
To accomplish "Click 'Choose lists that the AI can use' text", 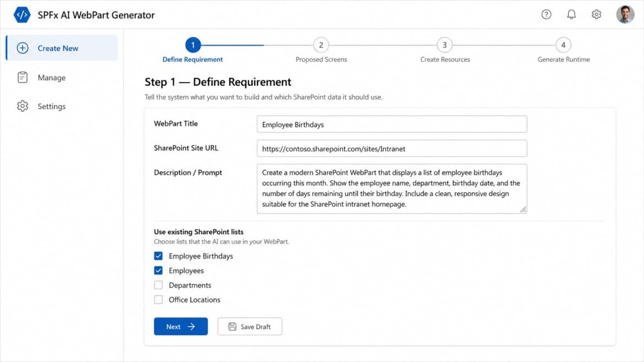I will tap(221, 242).
